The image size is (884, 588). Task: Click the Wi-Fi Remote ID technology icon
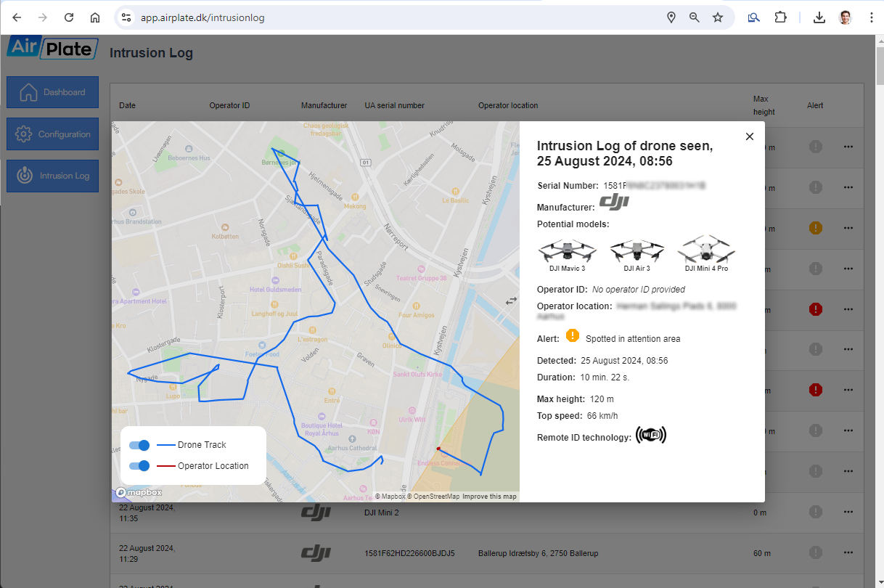click(x=651, y=435)
